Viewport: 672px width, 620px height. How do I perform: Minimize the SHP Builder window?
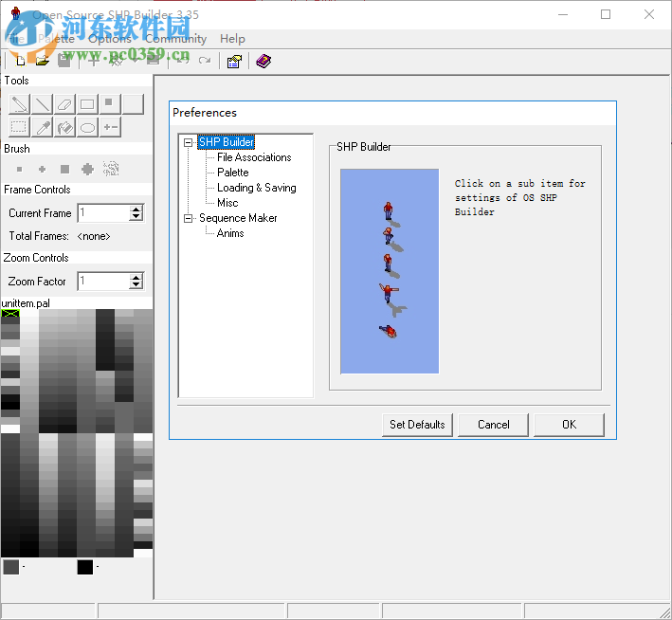click(563, 14)
